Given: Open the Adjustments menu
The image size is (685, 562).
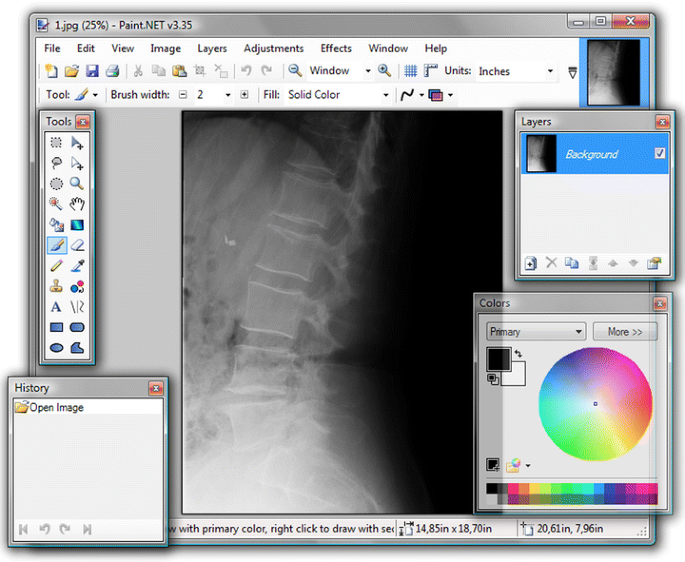Looking at the screenshot, I should [x=273, y=48].
